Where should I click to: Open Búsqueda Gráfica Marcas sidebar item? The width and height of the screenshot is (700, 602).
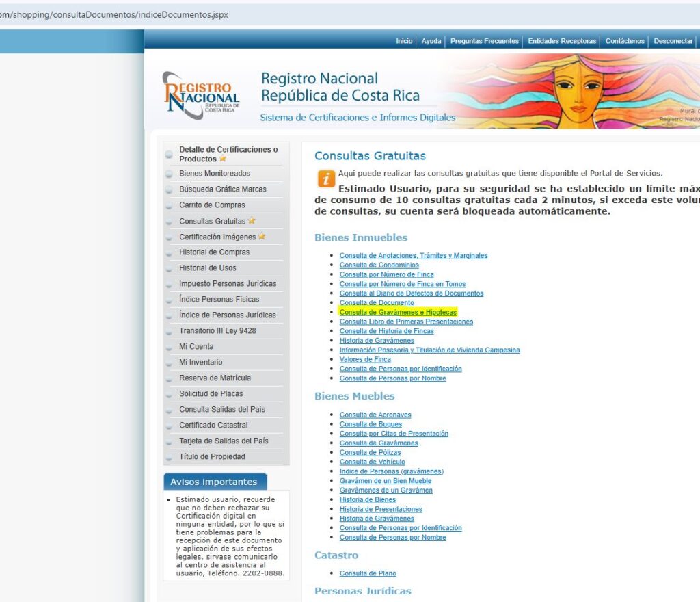223,189
